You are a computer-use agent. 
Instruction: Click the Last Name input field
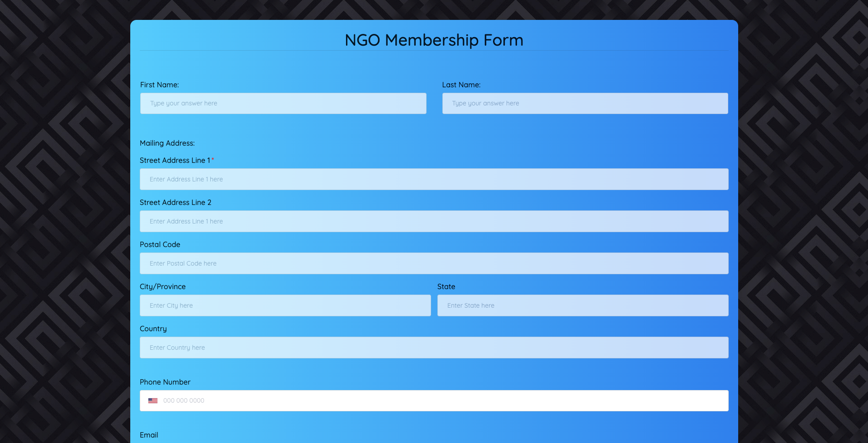pyautogui.click(x=584, y=103)
